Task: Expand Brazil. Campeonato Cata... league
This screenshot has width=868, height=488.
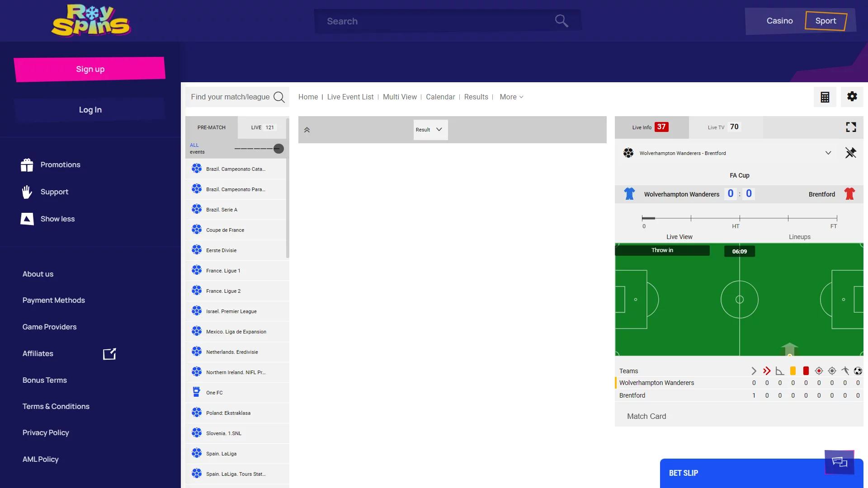Action: click(237, 169)
